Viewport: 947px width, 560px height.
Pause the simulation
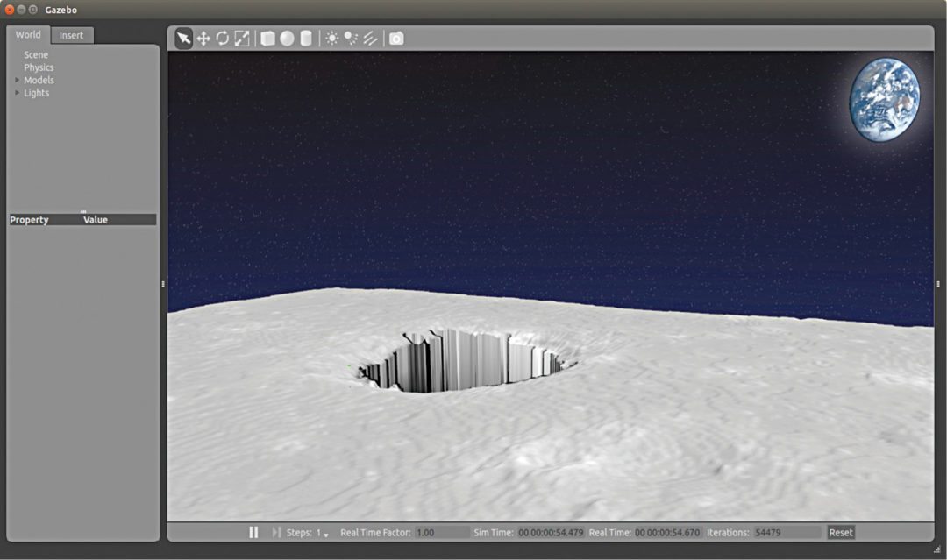coord(253,532)
